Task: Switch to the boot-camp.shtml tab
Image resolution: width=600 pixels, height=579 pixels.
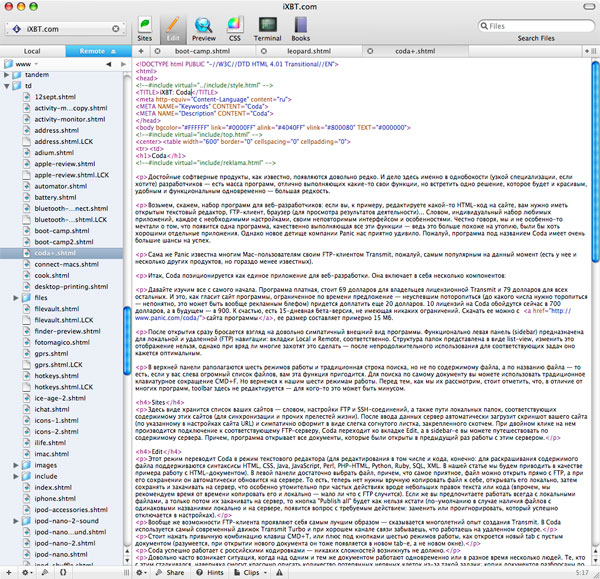Action: (x=203, y=49)
